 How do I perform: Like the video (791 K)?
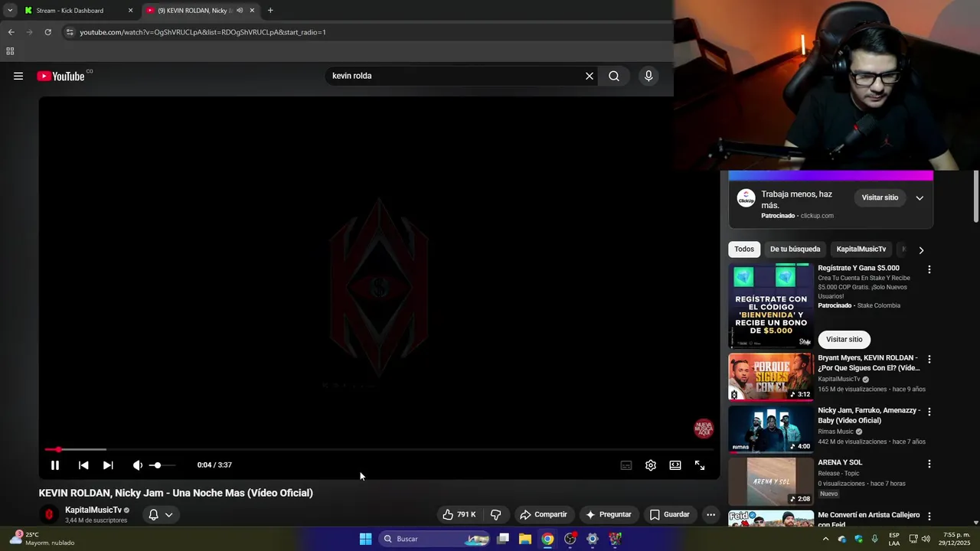point(459,515)
